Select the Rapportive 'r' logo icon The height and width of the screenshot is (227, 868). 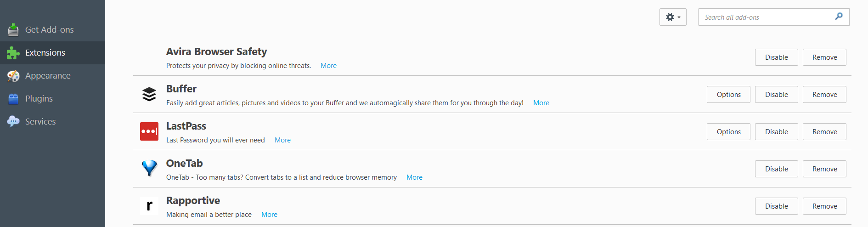tap(149, 206)
